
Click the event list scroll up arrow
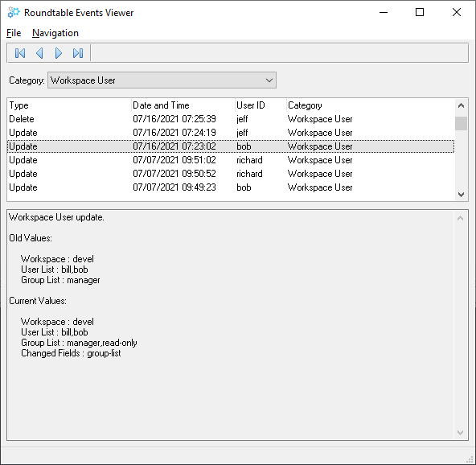tap(461, 105)
